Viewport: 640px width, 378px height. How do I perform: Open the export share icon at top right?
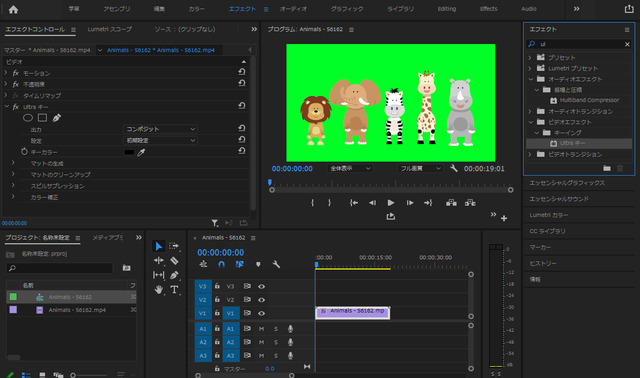(629, 9)
